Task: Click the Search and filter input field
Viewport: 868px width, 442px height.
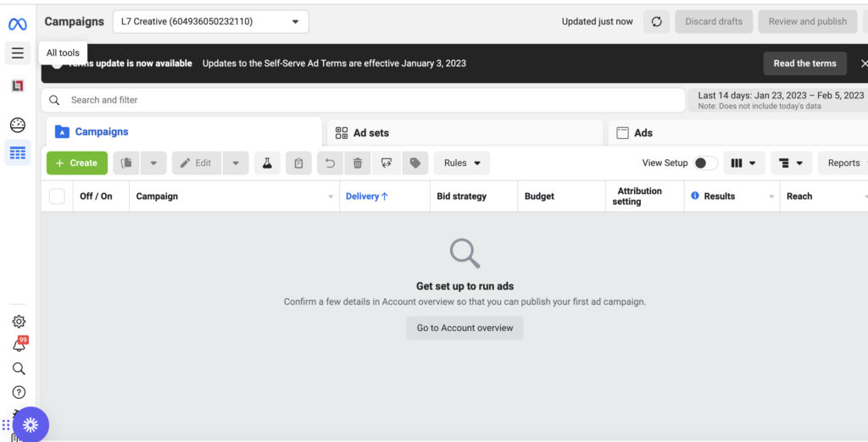Action: 363,100
